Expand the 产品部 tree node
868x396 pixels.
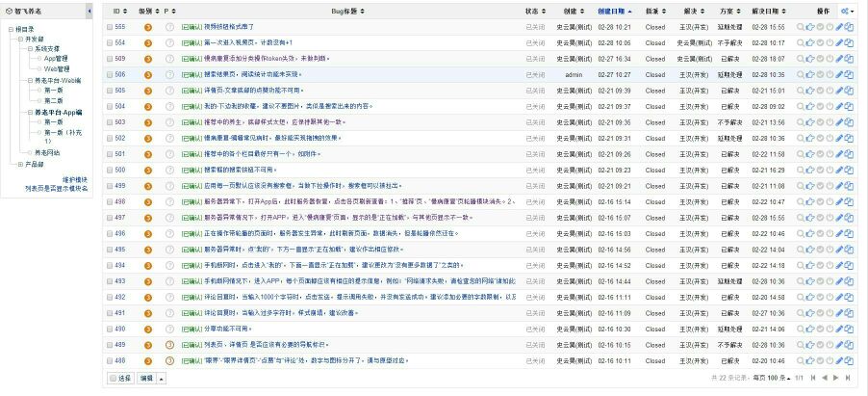pyautogui.click(x=18, y=164)
